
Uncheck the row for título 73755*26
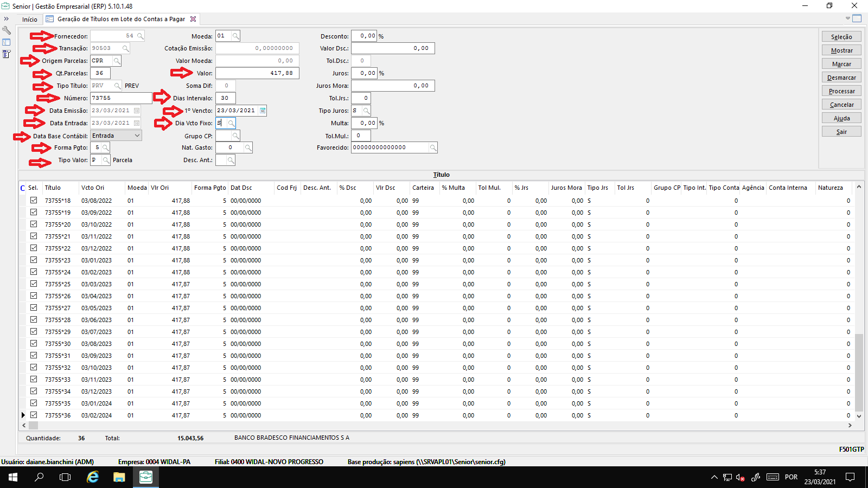(34, 296)
